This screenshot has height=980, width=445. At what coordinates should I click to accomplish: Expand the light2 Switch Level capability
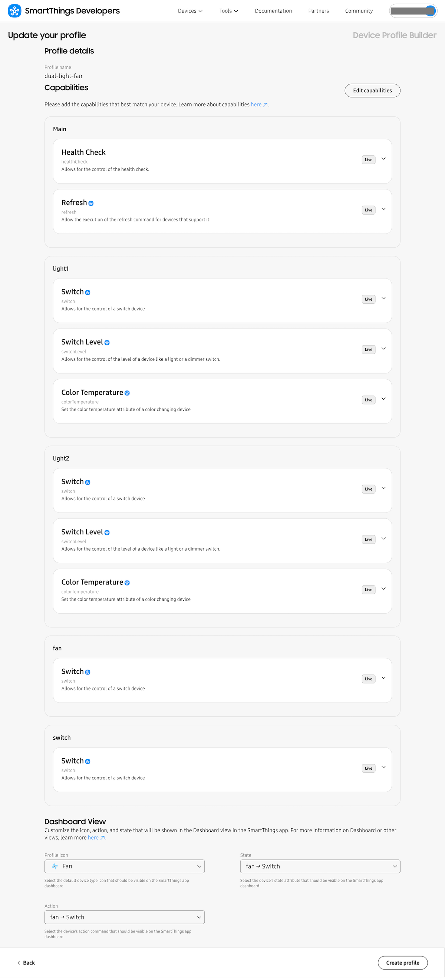pyautogui.click(x=383, y=539)
